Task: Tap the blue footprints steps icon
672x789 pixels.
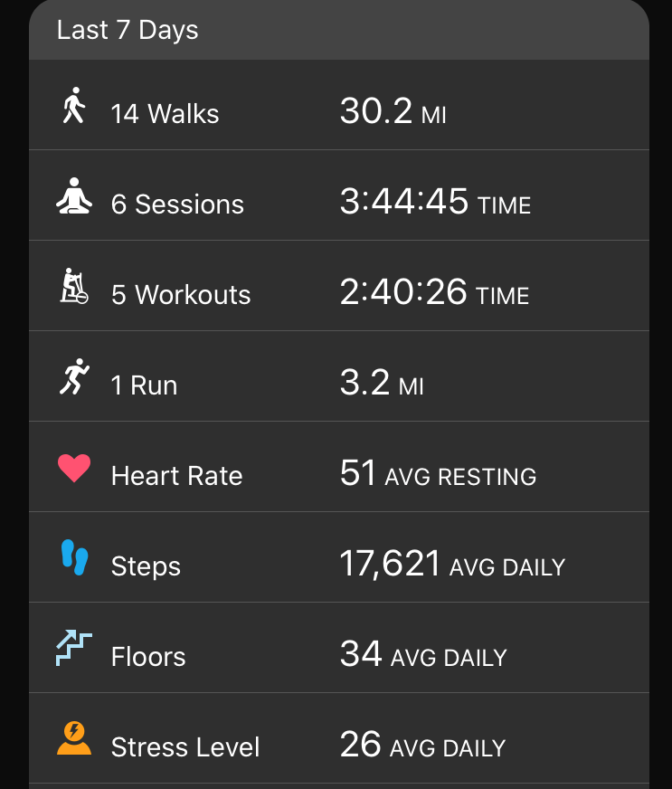Action: click(x=74, y=557)
